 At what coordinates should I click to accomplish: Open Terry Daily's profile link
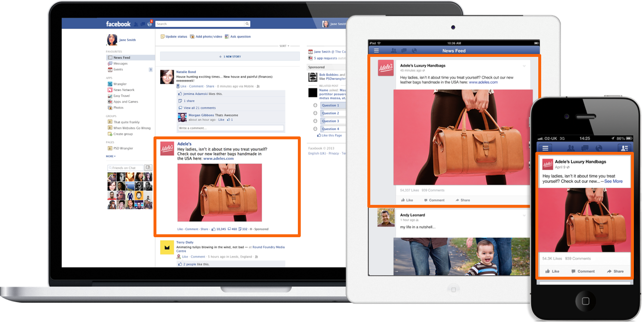185,242
